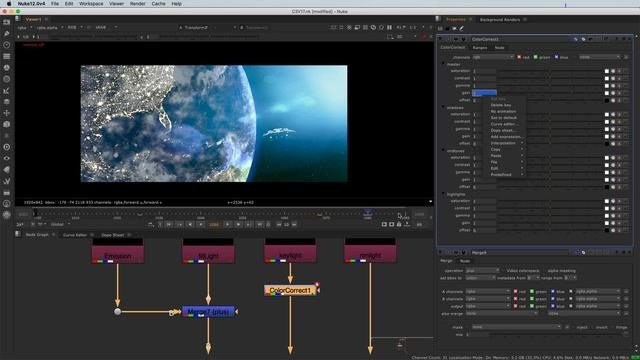Image resolution: width=640 pixels, height=360 pixels.
Task: Select the skylight node
Action: (290, 255)
